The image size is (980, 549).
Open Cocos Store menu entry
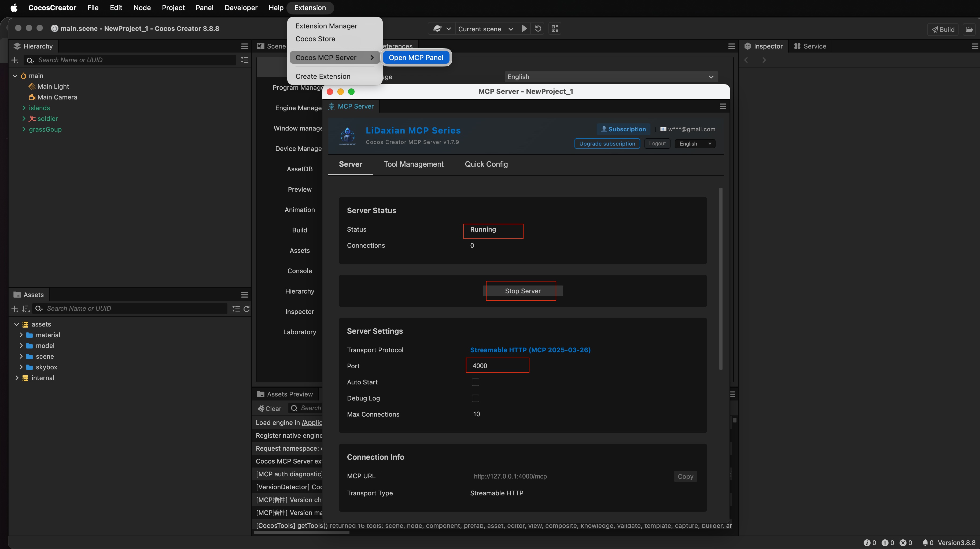pyautogui.click(x=315, y=39)
